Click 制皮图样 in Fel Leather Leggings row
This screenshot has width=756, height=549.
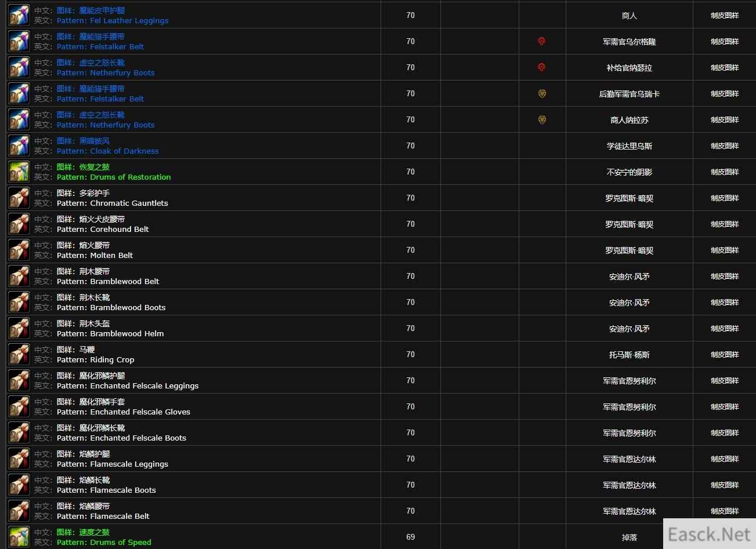[725, 16]
